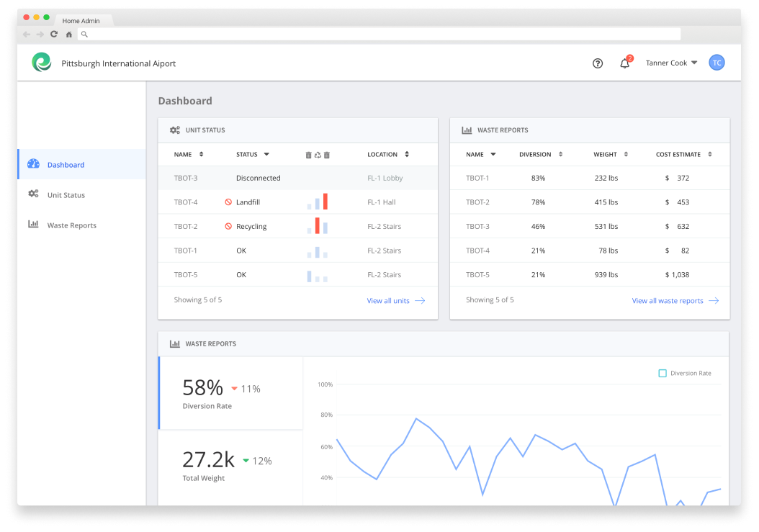Click the $ 1,038 cost estimate
Screen dimensions: 759x532
677,274
